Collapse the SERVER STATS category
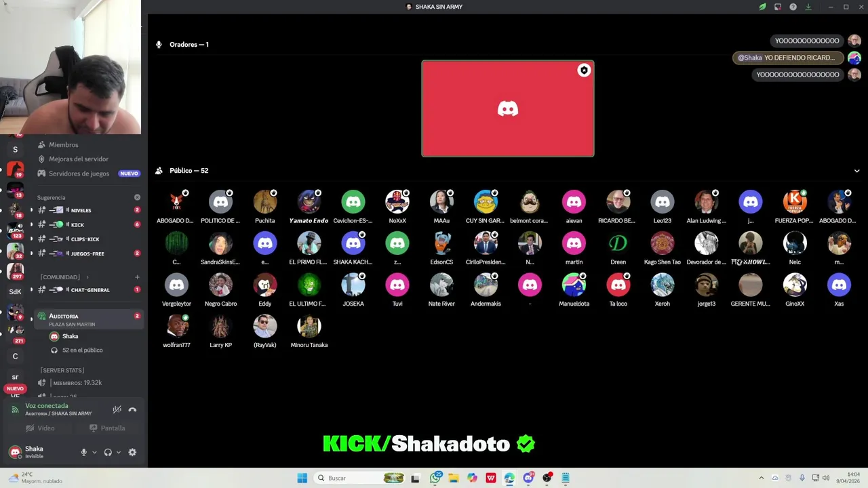The height and width of the screenshot is (488, 868). point(62,370)
